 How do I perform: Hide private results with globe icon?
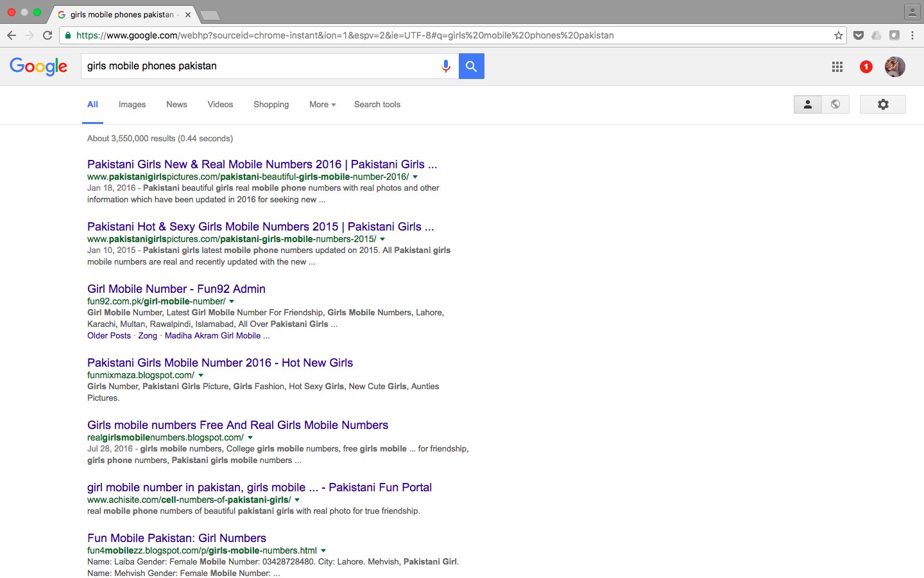coord(835,104)
